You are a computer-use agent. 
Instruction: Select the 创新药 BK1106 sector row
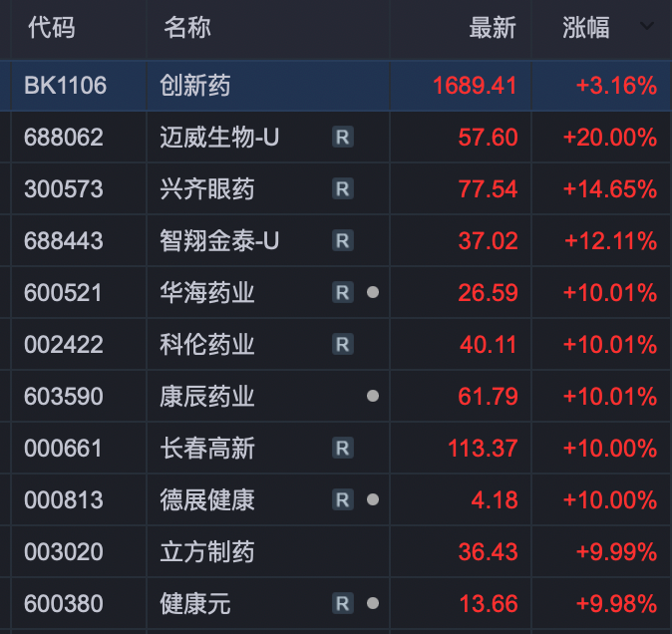tap(195, 86)
